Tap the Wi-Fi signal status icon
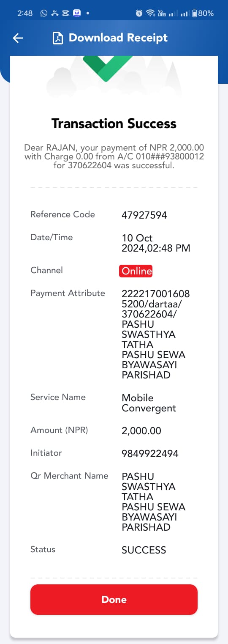This screenshot has height=644, width=228. coord(150,13)
